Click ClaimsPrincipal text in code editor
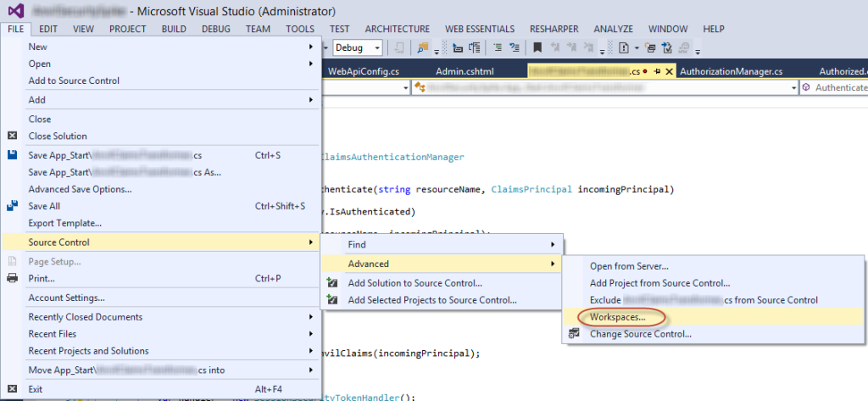 click(x=531, y=189)
